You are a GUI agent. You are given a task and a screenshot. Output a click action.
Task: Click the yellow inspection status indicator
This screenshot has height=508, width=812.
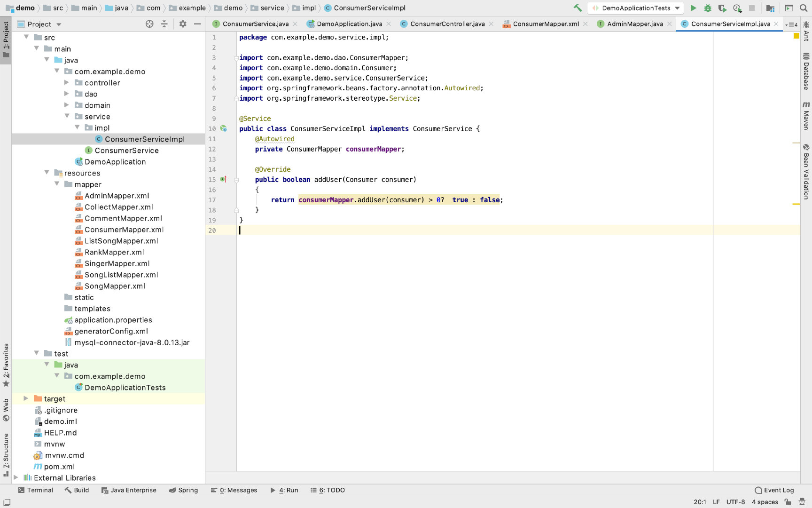[796, 36]
